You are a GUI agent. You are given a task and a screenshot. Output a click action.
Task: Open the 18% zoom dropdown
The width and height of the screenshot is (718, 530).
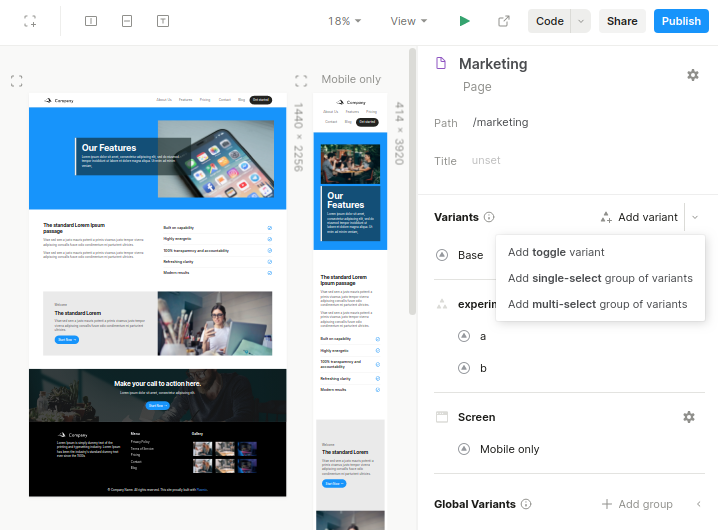click(x=345, y=21)
